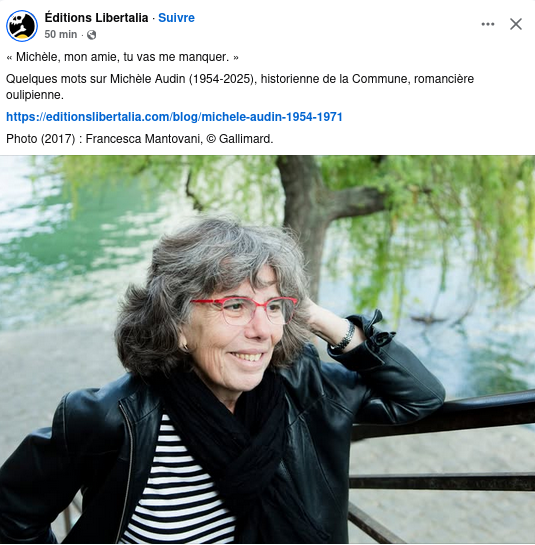Click the woman's red glasses in photo

244,309
